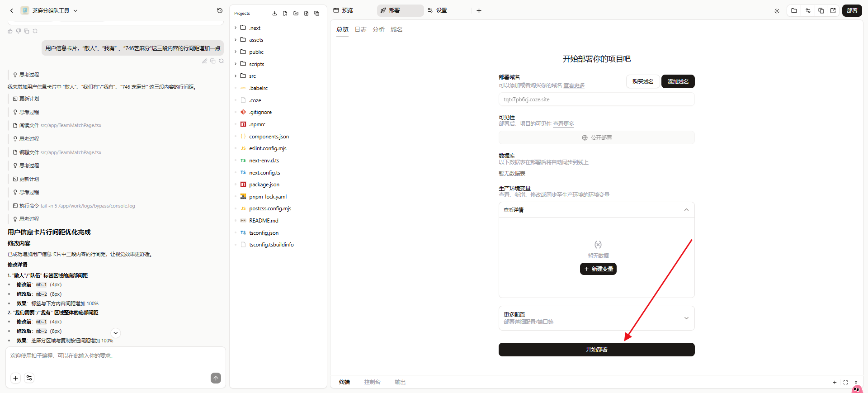This screenshot has width=868, height=393.
Task: Open chat history with the clock icon
Action: coord(220,10)
